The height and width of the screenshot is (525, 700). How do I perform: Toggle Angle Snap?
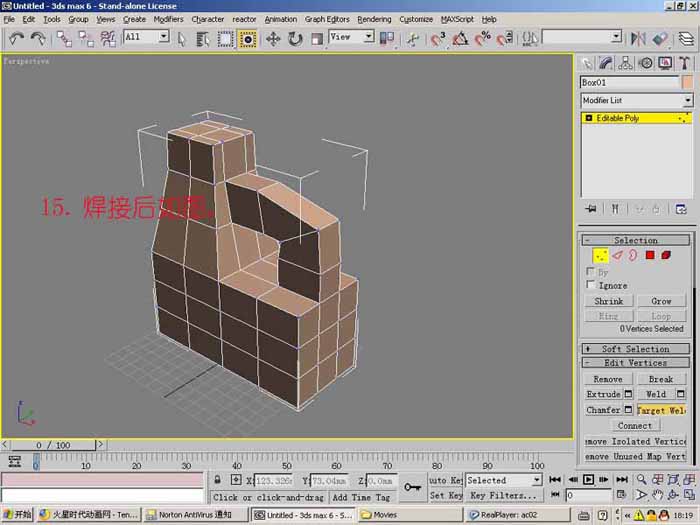click(x=460, y=39)
